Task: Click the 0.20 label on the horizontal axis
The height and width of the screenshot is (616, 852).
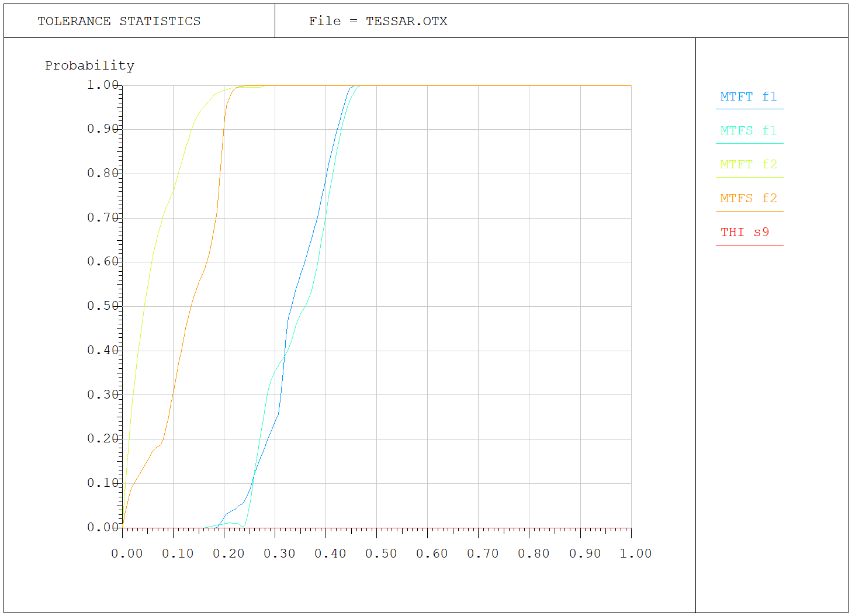Action: 228,553
